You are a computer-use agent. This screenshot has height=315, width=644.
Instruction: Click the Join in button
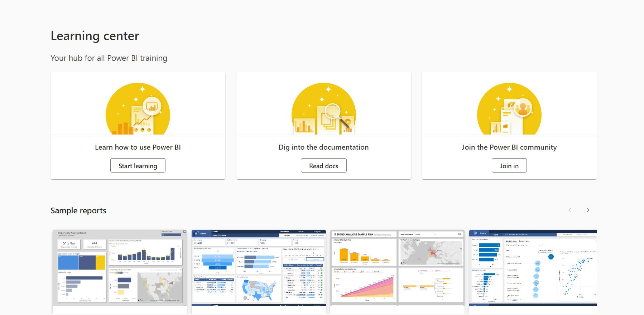pos(509,165)
